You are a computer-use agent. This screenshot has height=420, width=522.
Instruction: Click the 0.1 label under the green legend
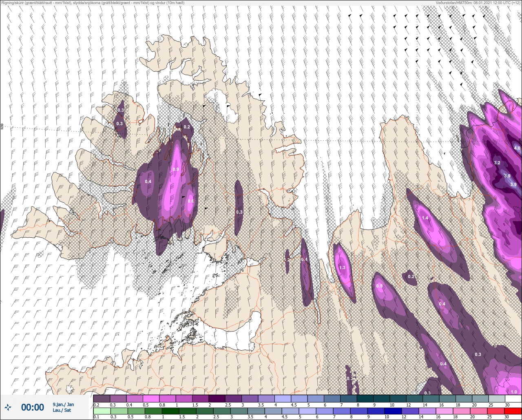tap(96, 417)
